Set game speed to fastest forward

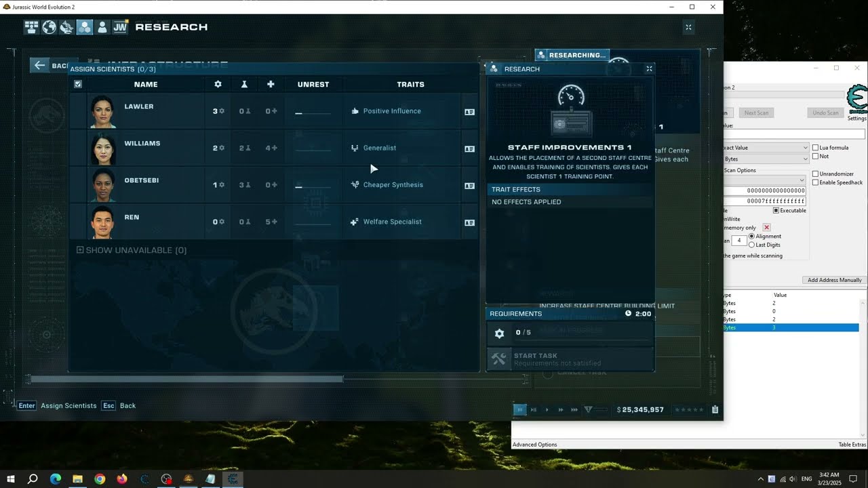(575, 409)
